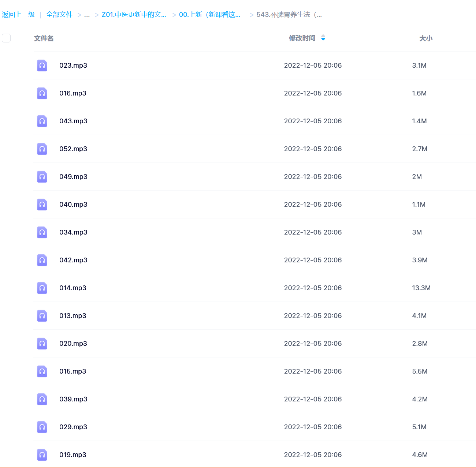Open file name 034.mp3
Image resolution: width=476 pixels, height=468 pixels.
[73, 232]
